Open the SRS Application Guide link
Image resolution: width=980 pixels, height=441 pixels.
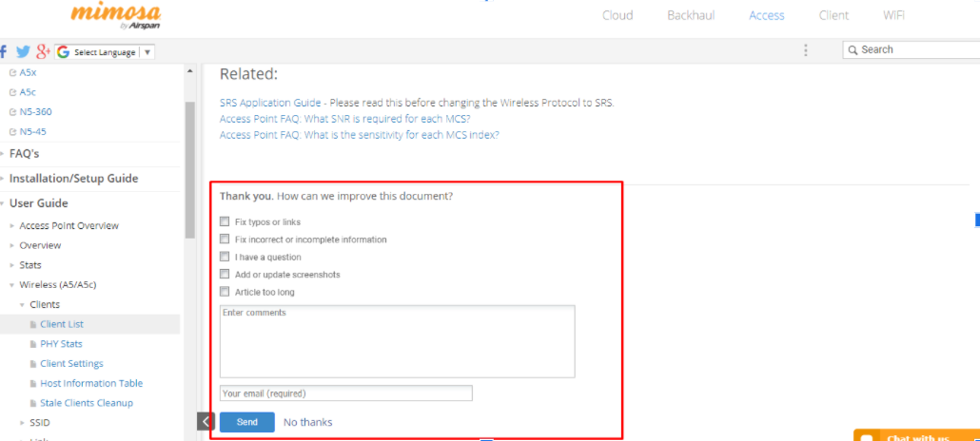click(x=271, y=103)
